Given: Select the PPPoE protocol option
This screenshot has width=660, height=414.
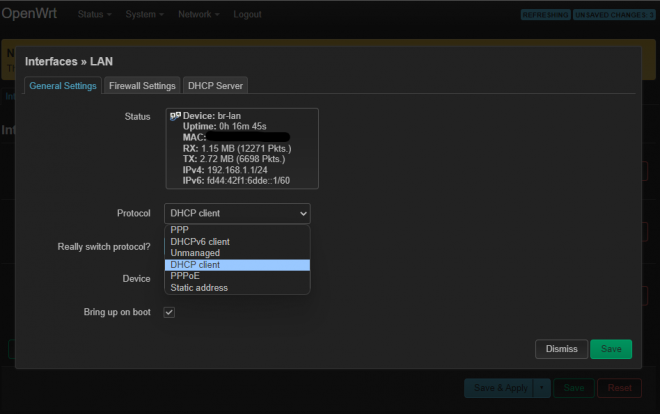Looking at the screenshot, I should tap(185, 276).
